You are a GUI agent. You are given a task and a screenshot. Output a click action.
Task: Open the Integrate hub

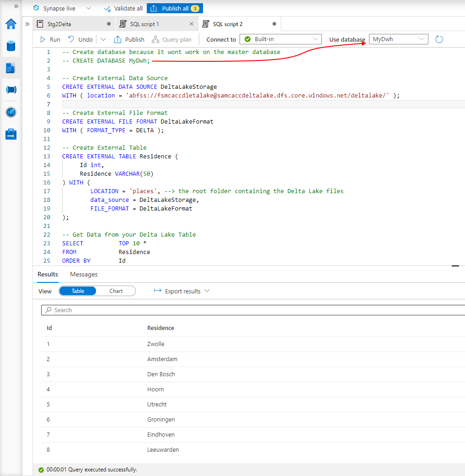click(x=10, y=90)
